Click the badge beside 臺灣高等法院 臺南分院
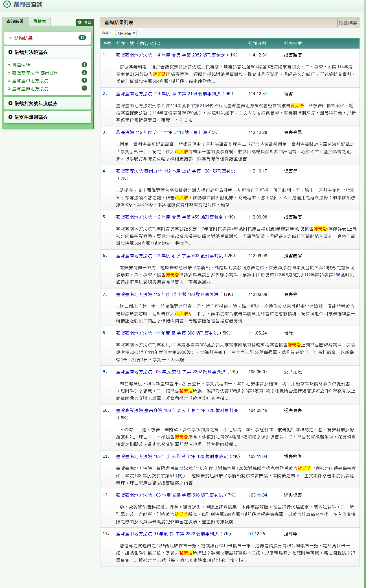 (84, 73)
